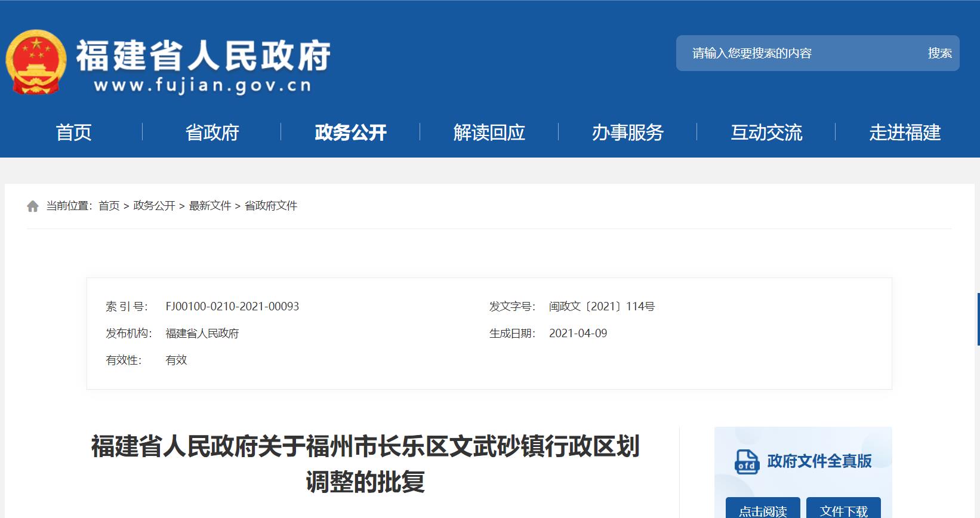This screenshot has height=518, width=980.
Task: Select the 政务公开 navigation item
Action: 350,132
